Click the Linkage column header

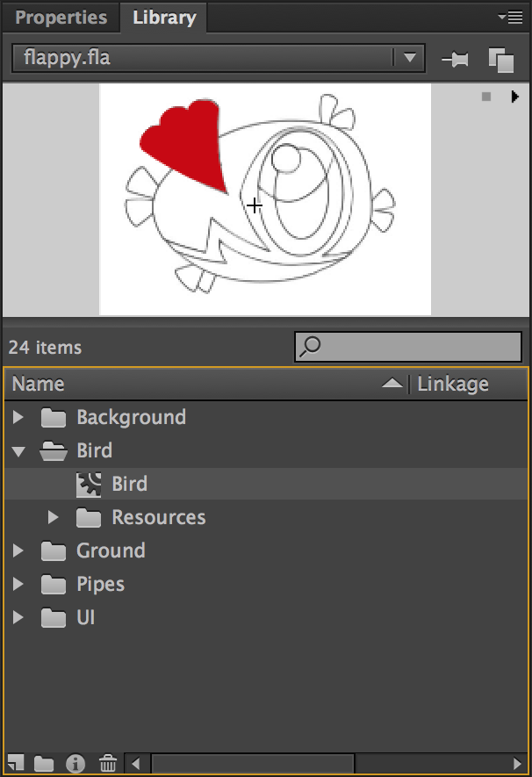(x=453, y=384)
